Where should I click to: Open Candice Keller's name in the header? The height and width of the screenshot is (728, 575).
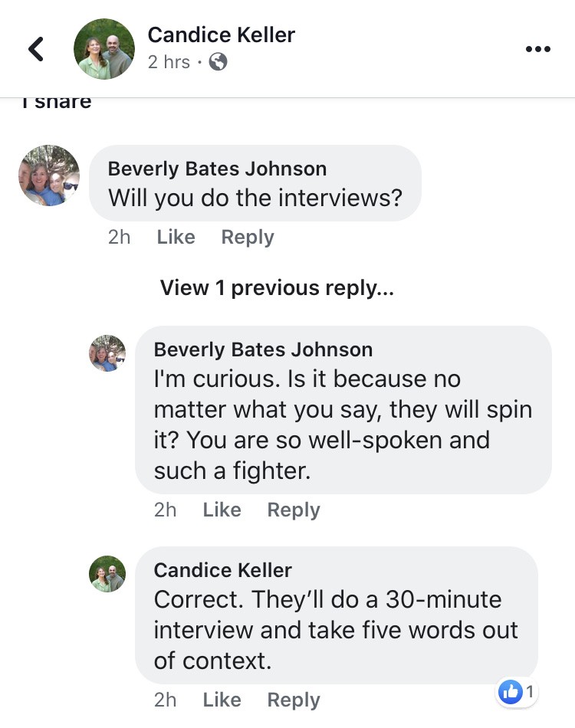click(221, 35)
